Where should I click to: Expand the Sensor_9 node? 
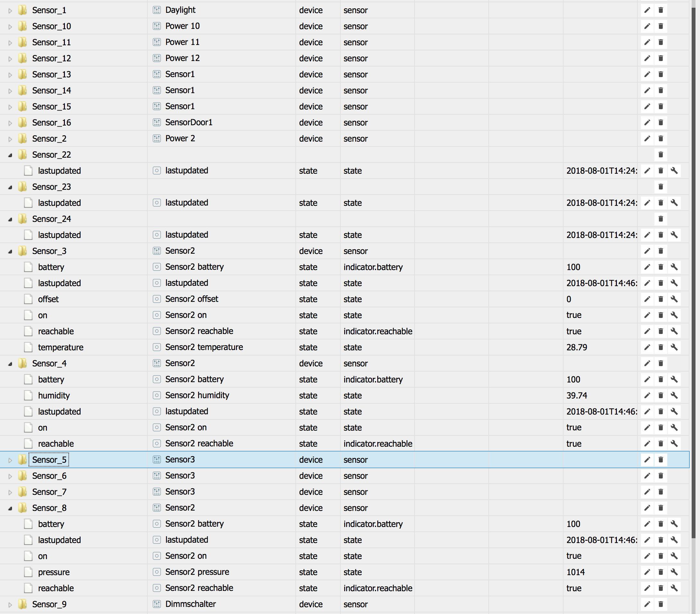[10, 605]
